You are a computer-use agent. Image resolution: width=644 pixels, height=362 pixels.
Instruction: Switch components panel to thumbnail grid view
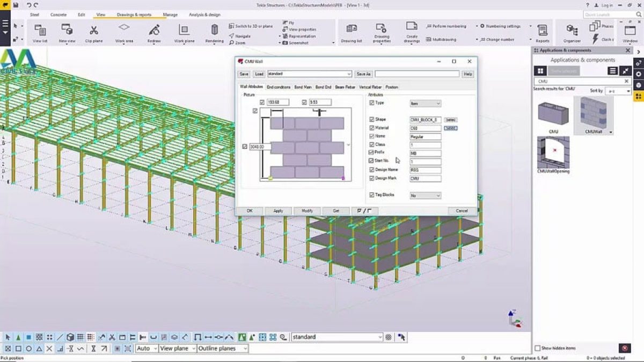click(540, 71)
